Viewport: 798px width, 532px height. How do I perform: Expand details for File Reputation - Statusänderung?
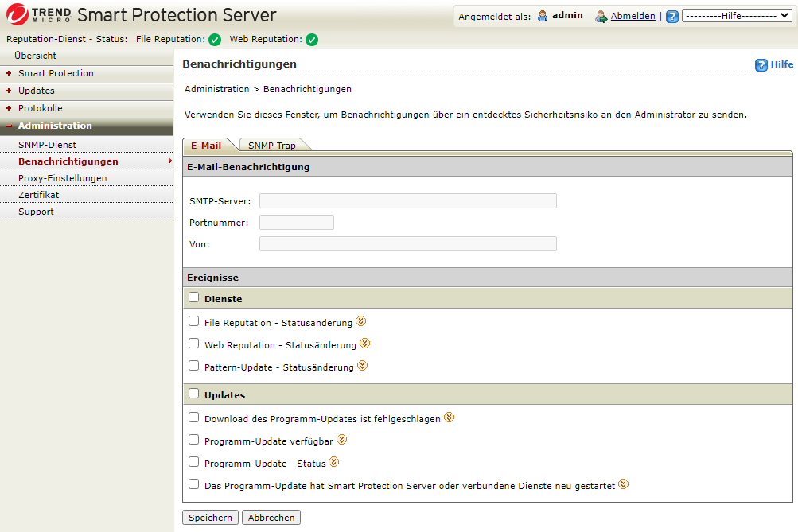[x=360, y=321]
